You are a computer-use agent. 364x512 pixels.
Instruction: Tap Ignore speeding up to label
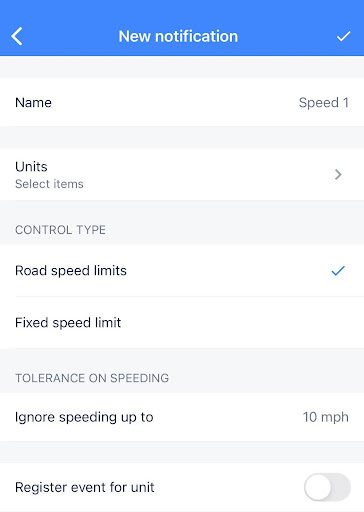click(84, 417)
